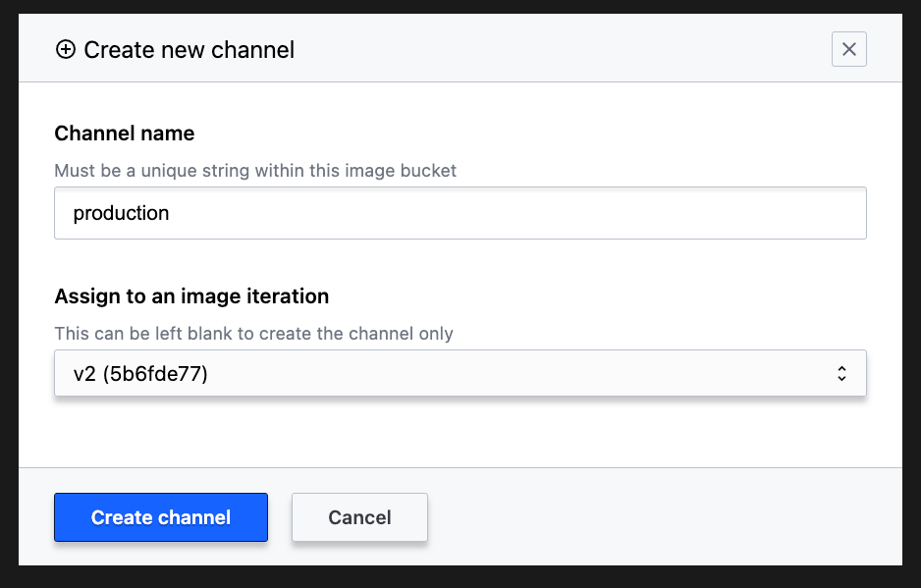Open the image iteration dropdown

click(460, 373)
